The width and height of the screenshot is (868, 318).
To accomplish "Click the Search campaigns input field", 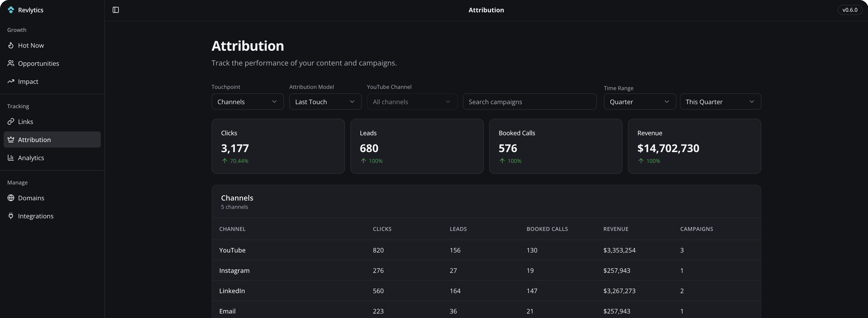I will point(529,102).
